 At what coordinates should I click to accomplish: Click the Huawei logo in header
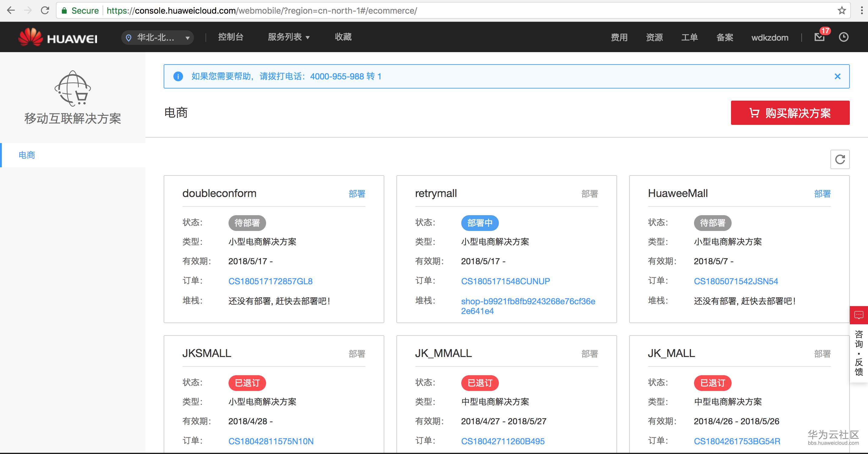pos(58,37)
